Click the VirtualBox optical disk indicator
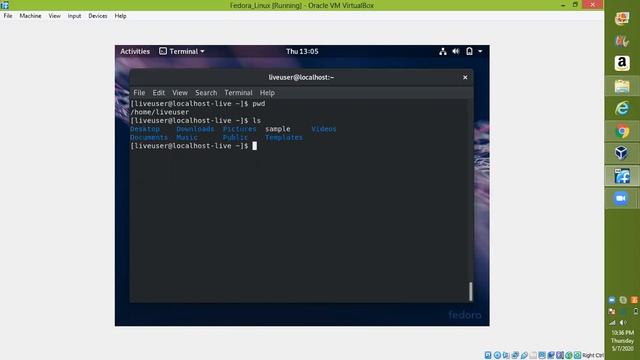640x360 pixels. (x=497, y=355)
